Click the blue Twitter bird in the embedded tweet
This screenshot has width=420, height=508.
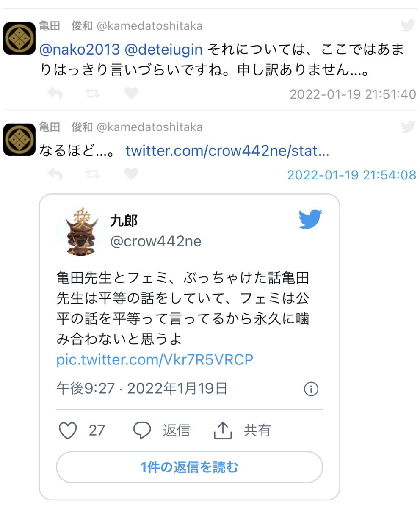[x=311, y=218]
